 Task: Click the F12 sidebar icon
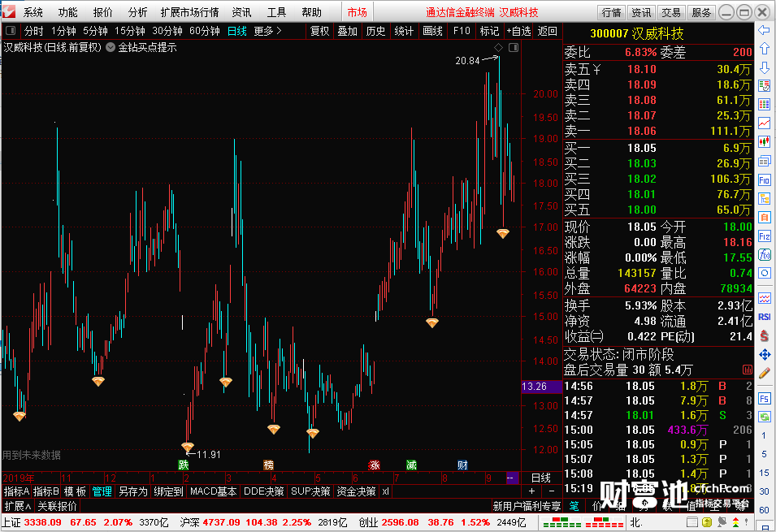point(764,236)
